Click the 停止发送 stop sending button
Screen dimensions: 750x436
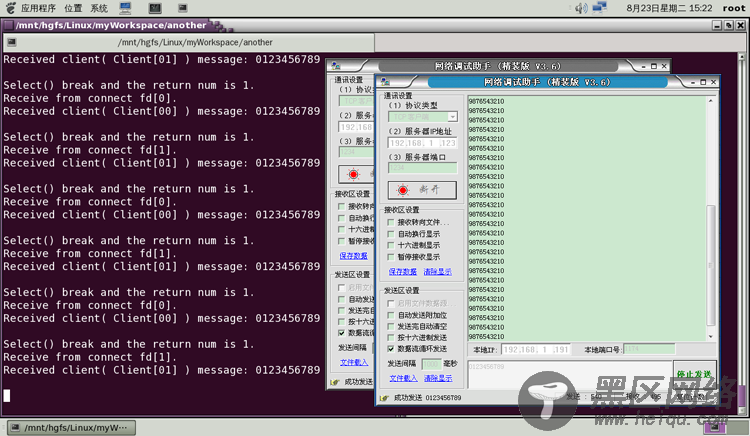695,374
